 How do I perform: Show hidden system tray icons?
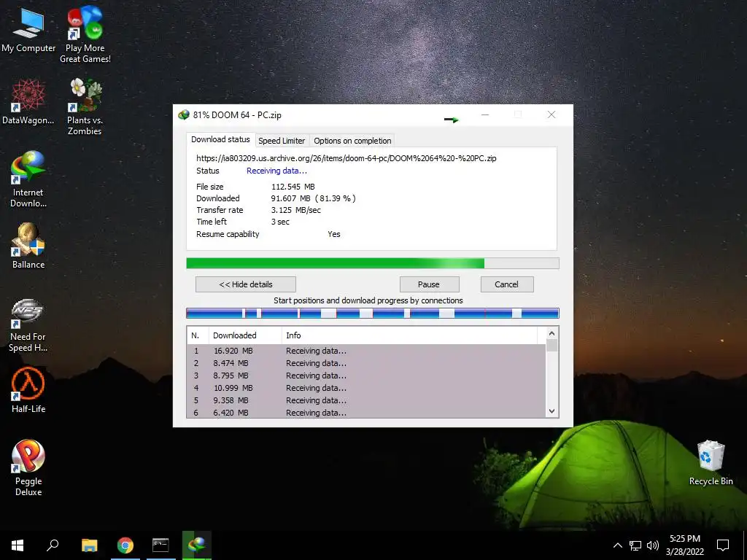pyautogui.click(x=617, y=545)
